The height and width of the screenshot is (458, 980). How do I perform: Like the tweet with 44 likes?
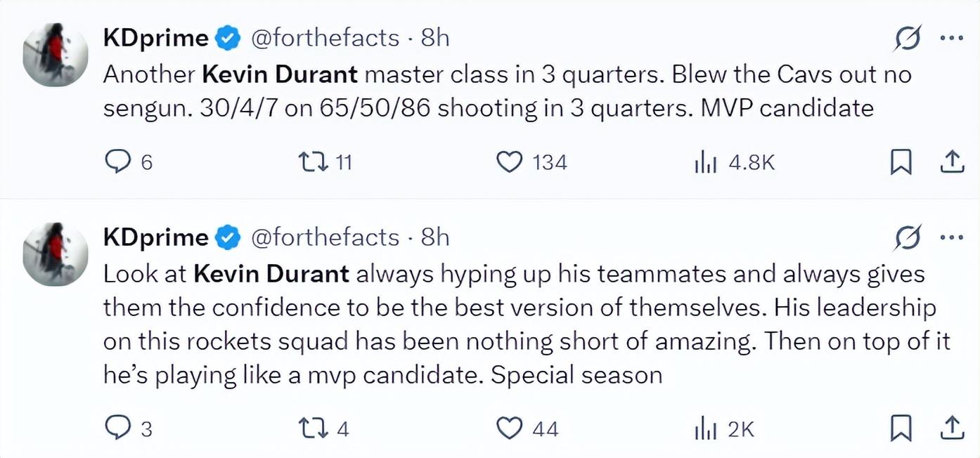tap(509, 428)
